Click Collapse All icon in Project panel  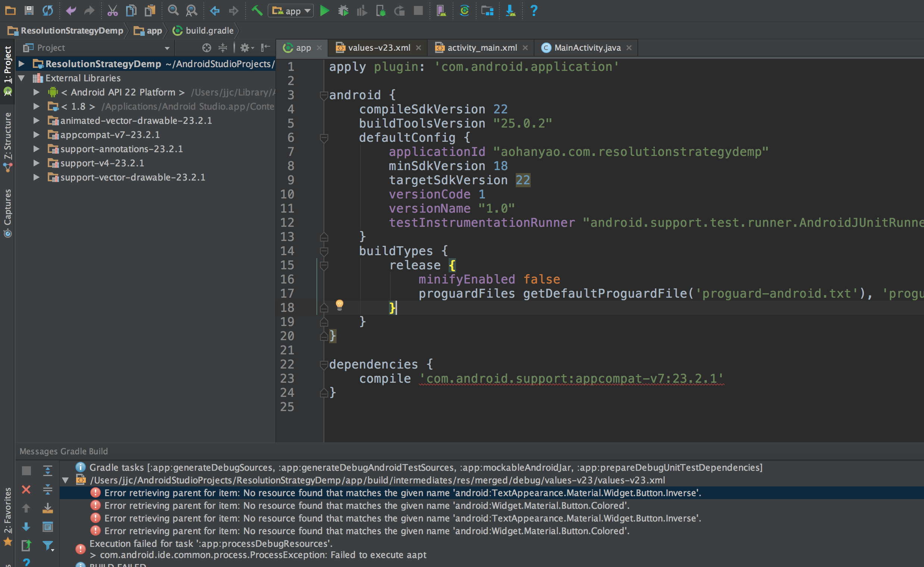click(223, 48)
